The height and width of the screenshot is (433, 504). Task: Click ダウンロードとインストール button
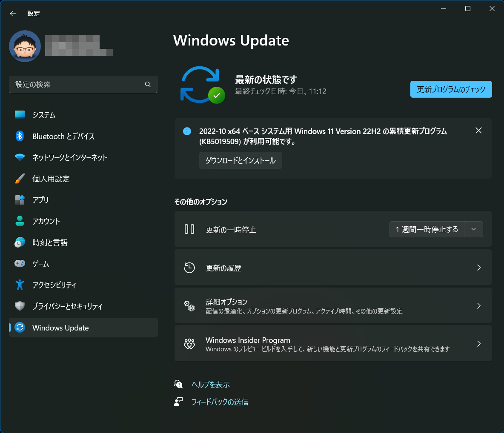click(241, 160)
